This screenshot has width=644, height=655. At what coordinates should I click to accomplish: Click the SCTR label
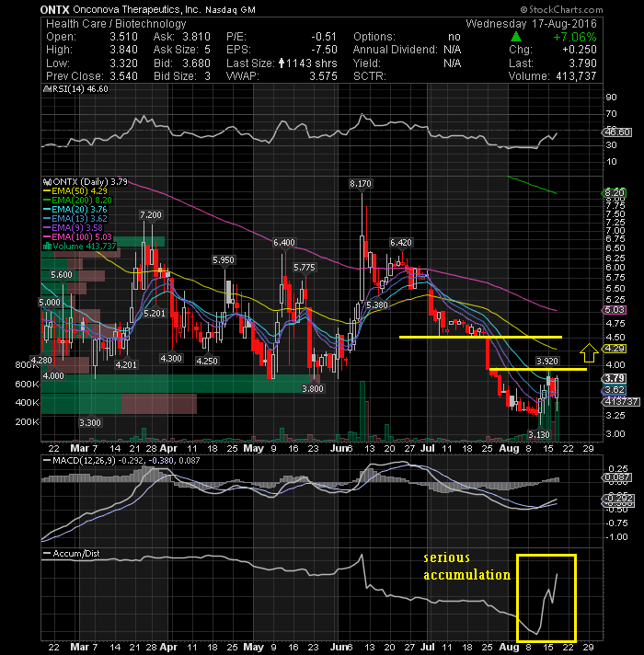point(370,76)
